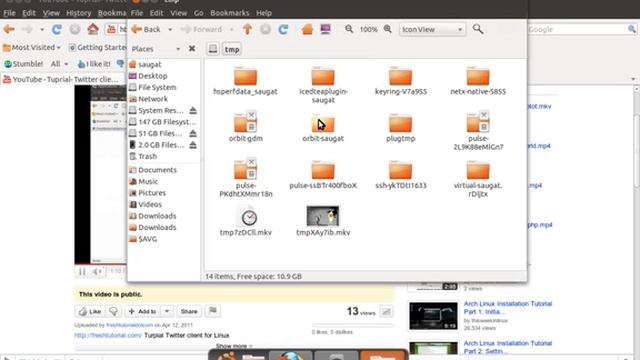
Task: Go to the Home folder icon
Action: 307,29
